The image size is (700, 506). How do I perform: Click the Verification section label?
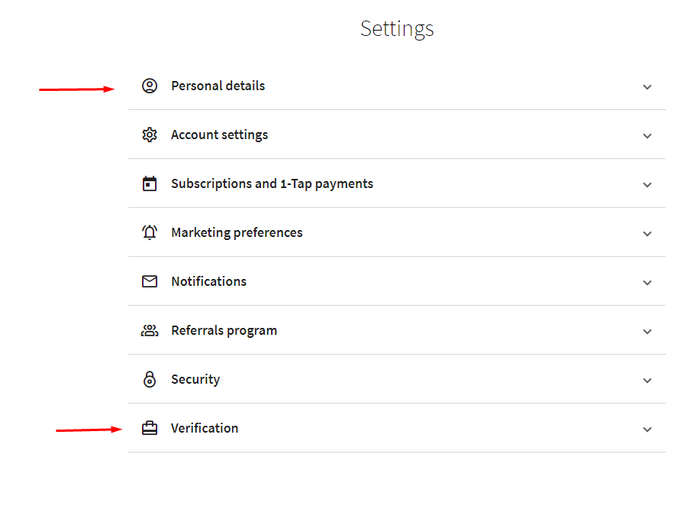point(205,429)
